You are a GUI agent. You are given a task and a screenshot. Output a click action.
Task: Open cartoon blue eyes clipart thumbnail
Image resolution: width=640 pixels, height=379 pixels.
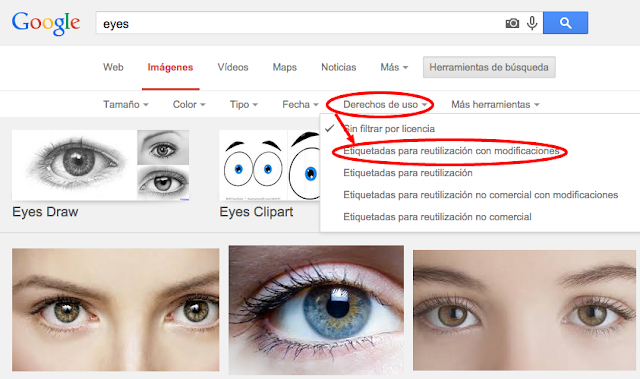tap(253, 165)
